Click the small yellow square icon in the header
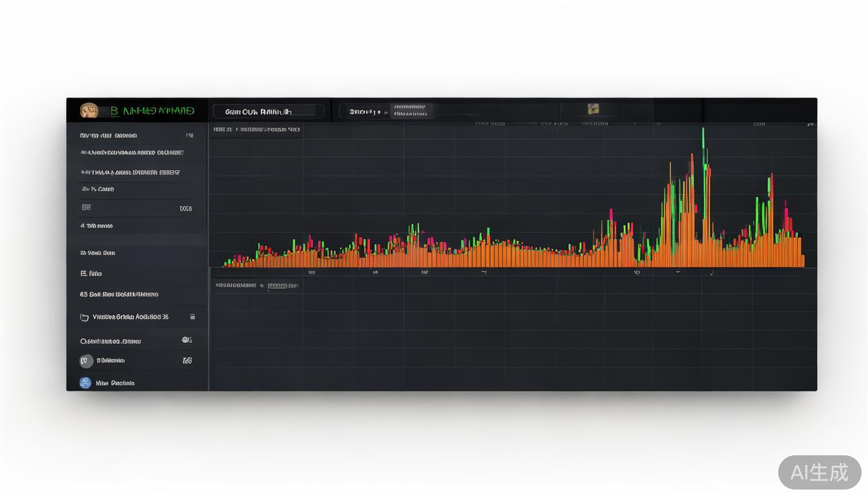The height and width of the screenshot is (496, 868). point(593,109)
